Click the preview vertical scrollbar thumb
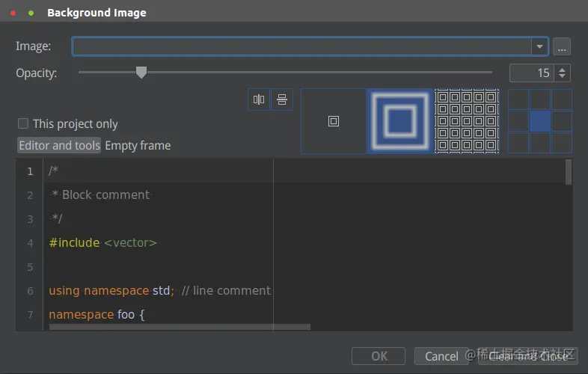Screen dimensions: 588x374 point(569,172)
